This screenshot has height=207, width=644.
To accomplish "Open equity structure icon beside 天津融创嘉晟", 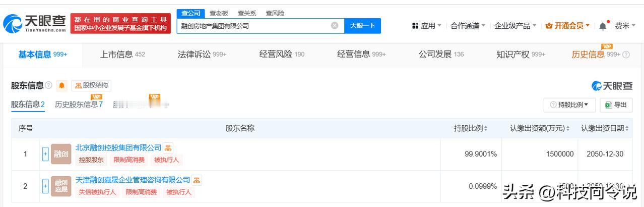I will click(x=197, y=180).
